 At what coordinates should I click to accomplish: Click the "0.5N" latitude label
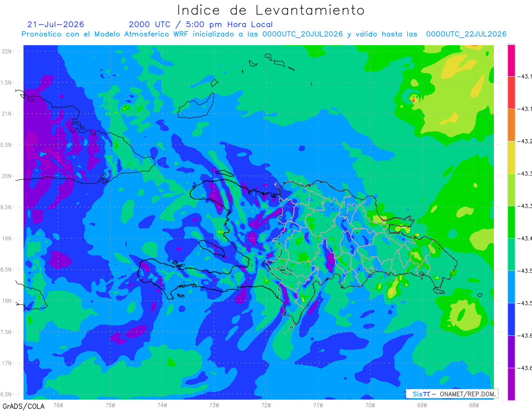[7, 145]
